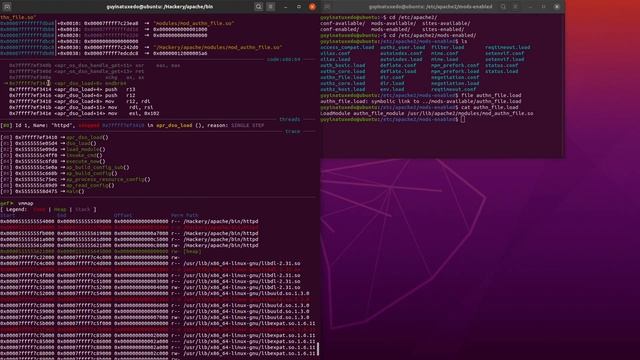Screen dimensions: 640x360
Task: Click trace entry 'ap_build_config()' at frame #6
Action: pyautogui.click(x=92, y=173)
